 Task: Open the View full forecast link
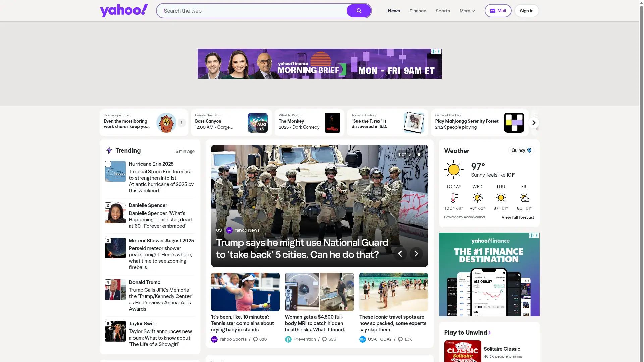518,217
